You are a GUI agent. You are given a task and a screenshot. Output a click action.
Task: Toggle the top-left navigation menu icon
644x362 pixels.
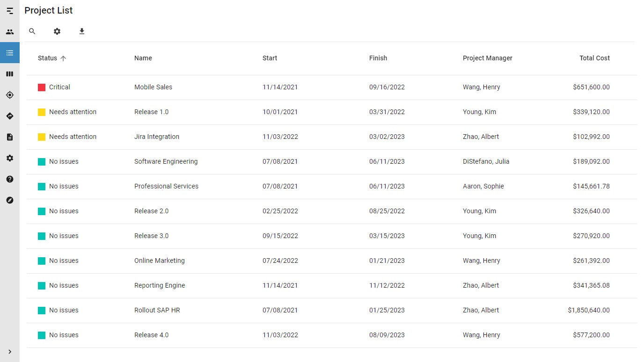point(10,11)
